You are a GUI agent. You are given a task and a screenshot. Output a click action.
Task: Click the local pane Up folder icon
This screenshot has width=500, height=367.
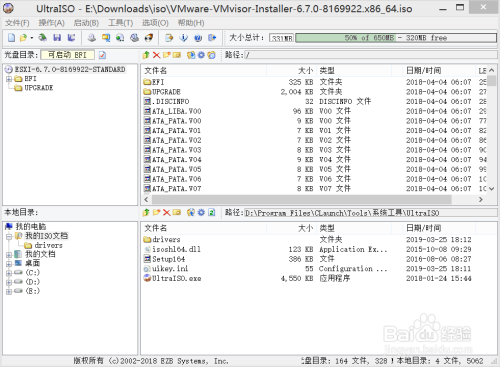click(x=146, y=212)
